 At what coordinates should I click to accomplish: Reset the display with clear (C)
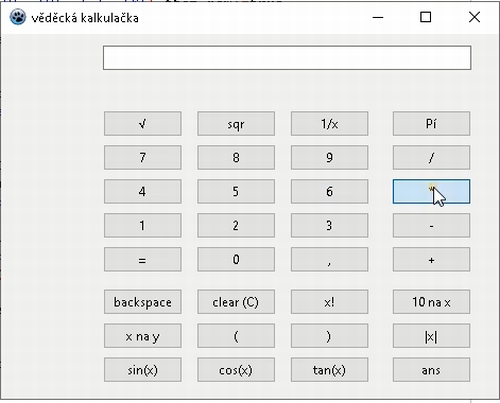(236, 302)
